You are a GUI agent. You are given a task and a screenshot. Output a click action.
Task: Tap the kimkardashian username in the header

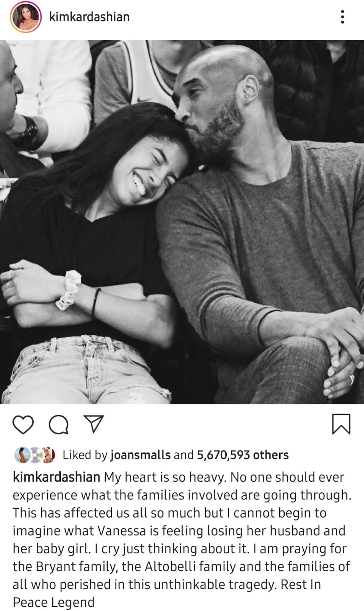click(x=90, y=17)
